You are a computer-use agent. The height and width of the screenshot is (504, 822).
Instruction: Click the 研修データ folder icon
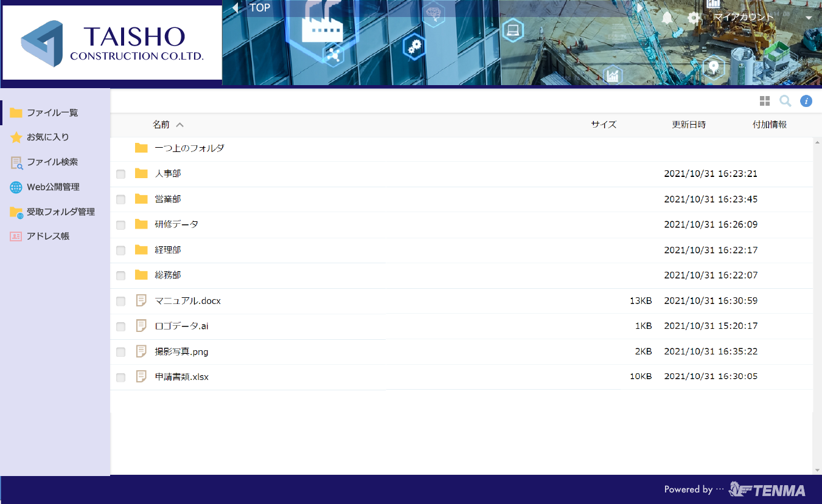click(x=141, y=224)
